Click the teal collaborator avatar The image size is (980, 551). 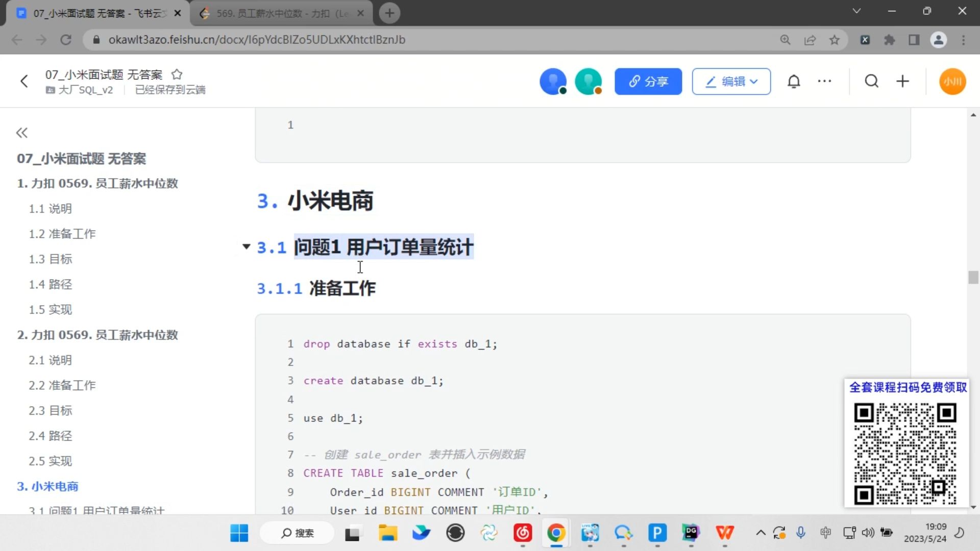[588, 82]
